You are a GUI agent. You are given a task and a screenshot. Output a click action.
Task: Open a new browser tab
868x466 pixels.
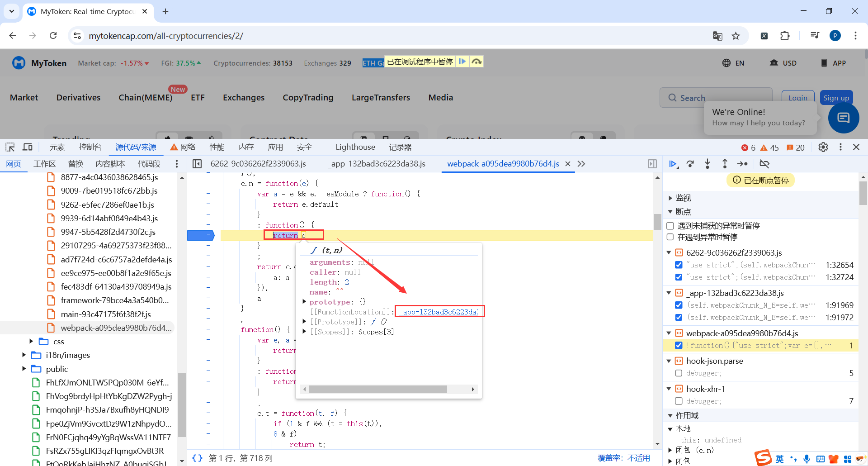coord(165,11)
